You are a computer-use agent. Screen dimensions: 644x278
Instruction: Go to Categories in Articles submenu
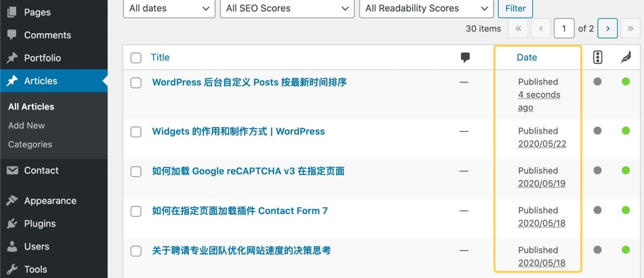tap(30, 144)
